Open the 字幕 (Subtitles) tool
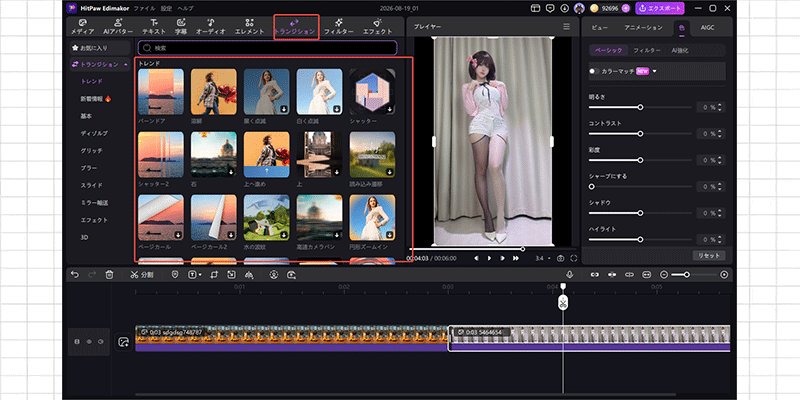 point(181,27)
